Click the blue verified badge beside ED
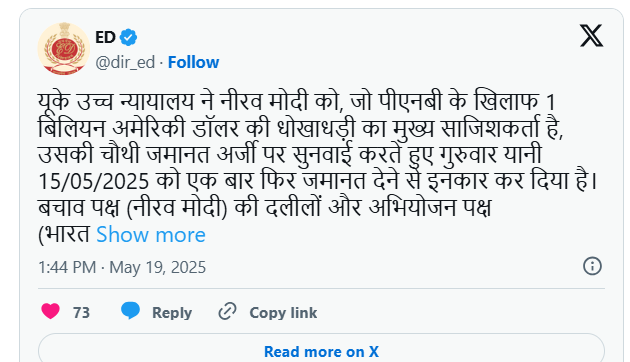The image size is (630, 362). (129, 37)
